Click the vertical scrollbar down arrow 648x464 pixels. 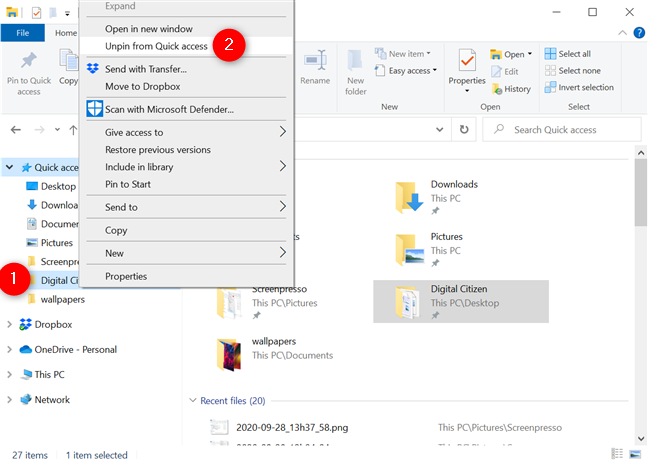pos(641,438)
